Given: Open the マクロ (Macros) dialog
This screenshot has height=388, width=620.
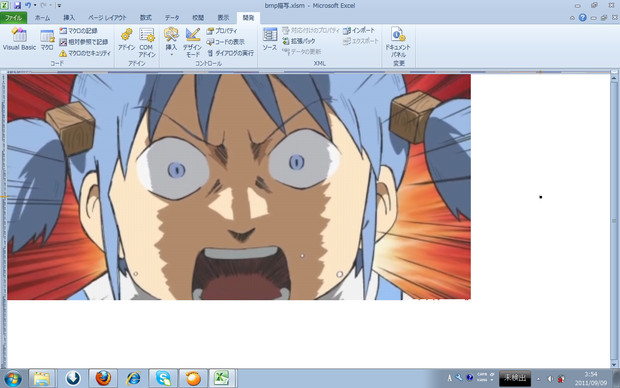Looking at the screenshot, I should click(x=47, y=39).
